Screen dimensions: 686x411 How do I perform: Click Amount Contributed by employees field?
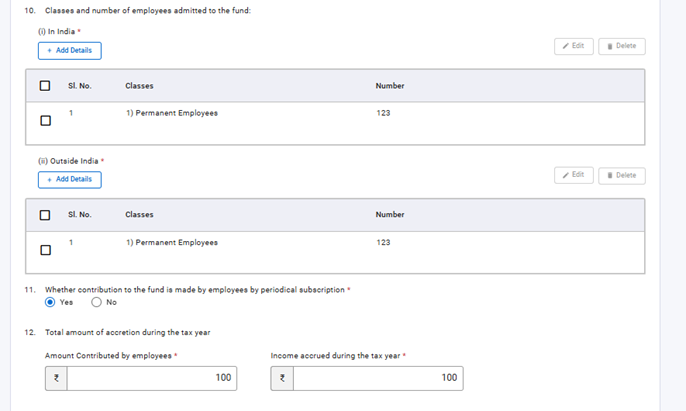click(x=152, y=378)
